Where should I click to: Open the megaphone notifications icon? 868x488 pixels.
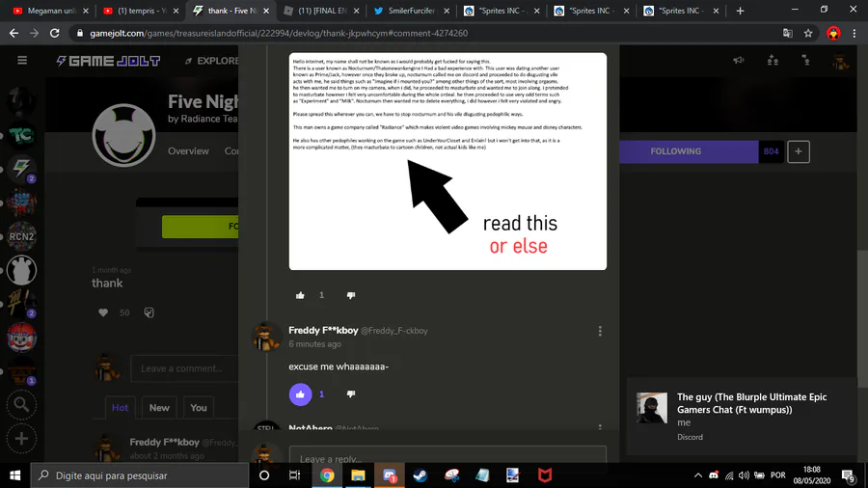pos(739,61)
